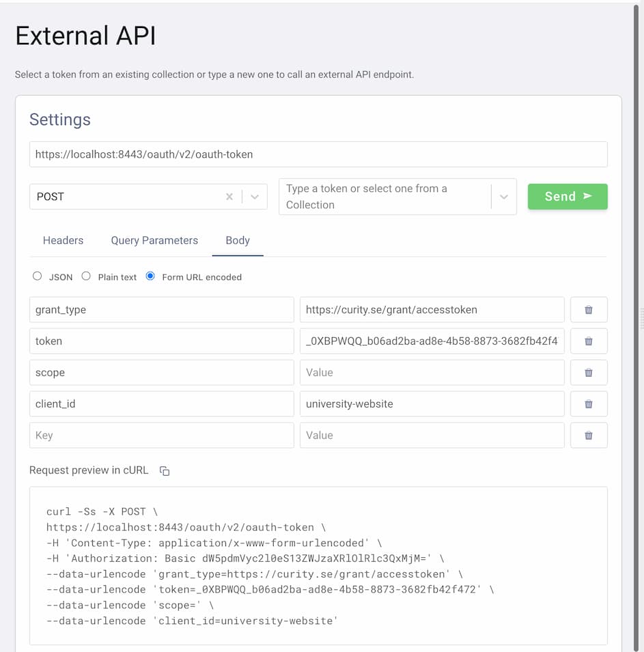Screen dimensions: 644x652
Task: Expand the HTTP method dropdown arrow
Action: 255,197
